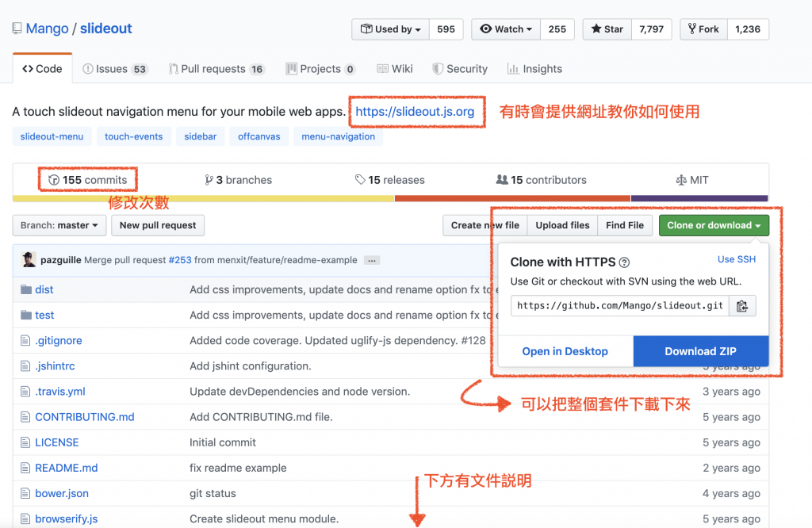Select the clone URL input field
Screen dimensions: 812x528
pyautogui.click(x=620, y=306)
